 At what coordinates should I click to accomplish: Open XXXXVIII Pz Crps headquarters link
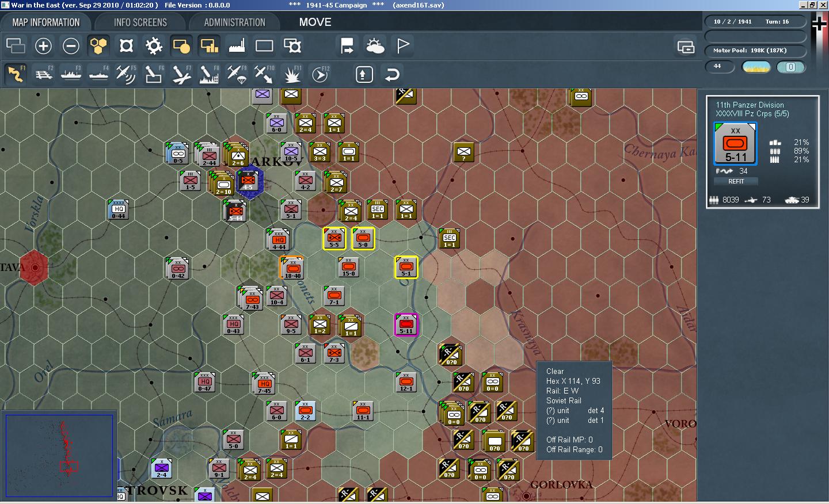tap(752, 113)
